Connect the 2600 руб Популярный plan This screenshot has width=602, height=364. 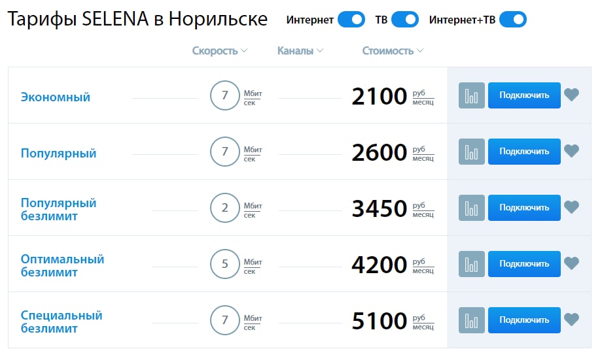524,152
